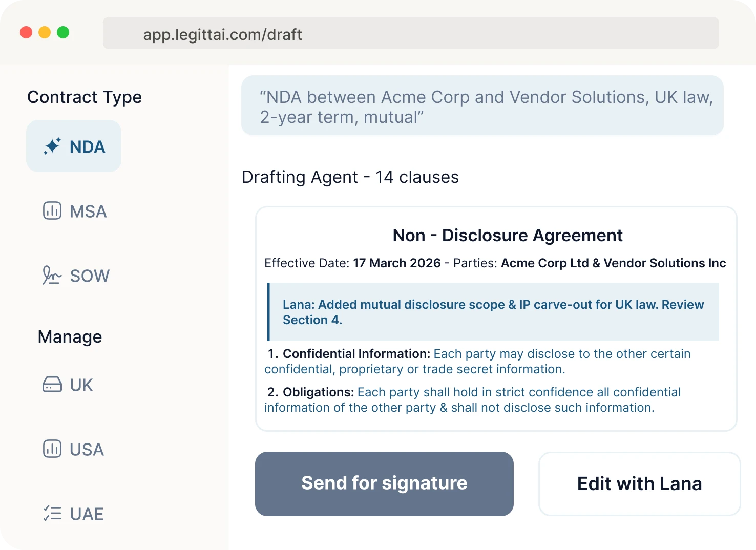Image resolution: width=756 pixels, height=550 pixels.
Task: Click the signature icon next to SOW
Action: 52,276
